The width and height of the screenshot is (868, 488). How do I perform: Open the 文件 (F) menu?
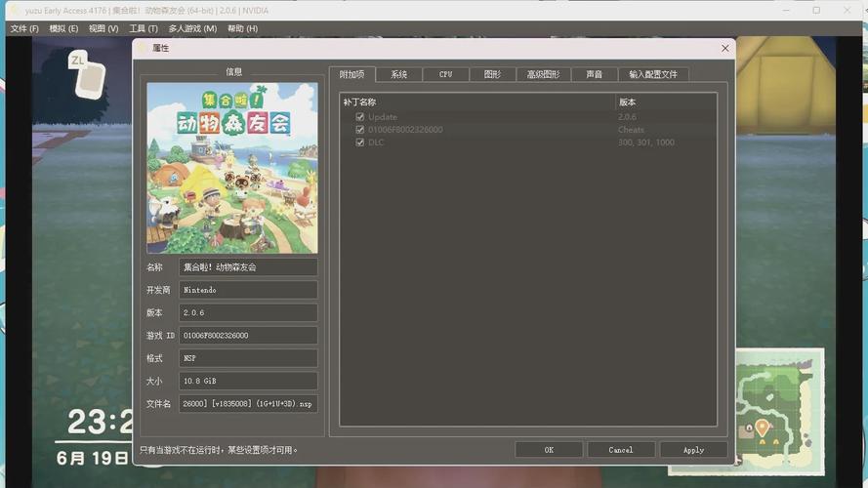[24, 28]
